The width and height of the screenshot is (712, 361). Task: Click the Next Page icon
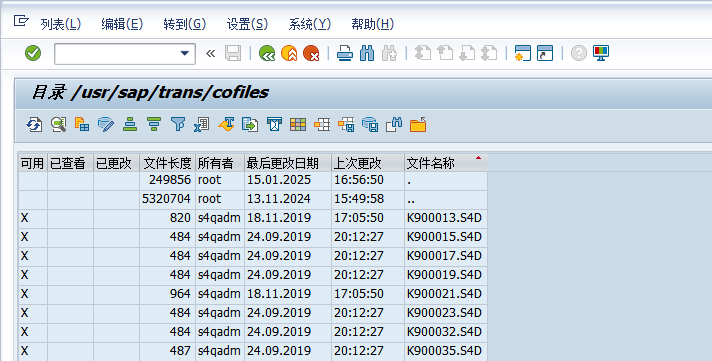point(467,54)
